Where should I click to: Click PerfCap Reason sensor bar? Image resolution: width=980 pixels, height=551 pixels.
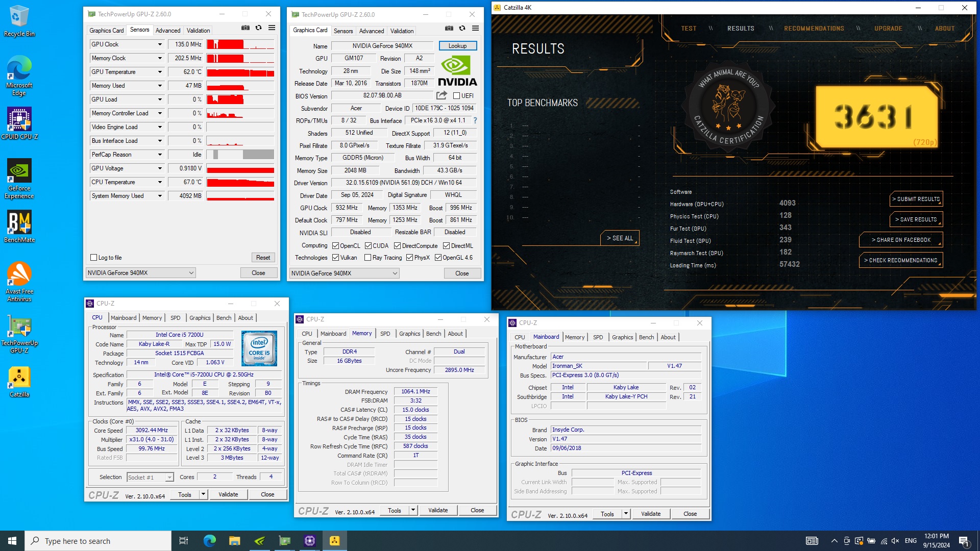(x=240, y=155)
